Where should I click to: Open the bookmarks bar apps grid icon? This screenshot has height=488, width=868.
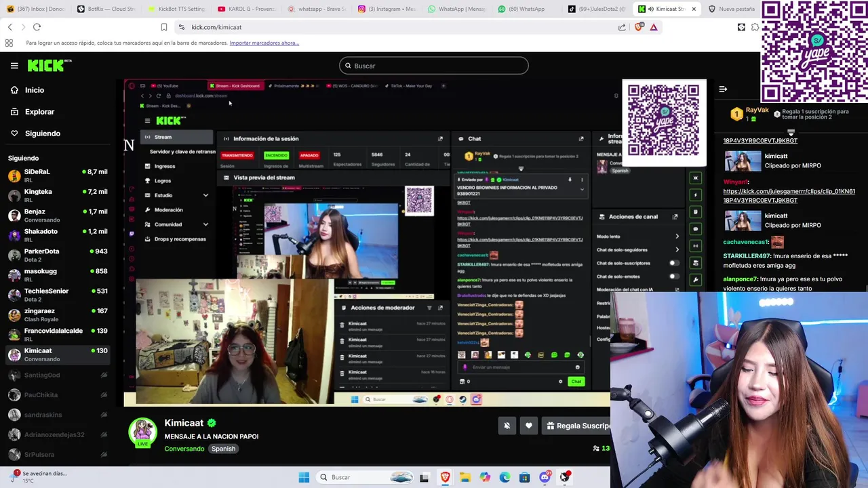click(x=9, y=43)
